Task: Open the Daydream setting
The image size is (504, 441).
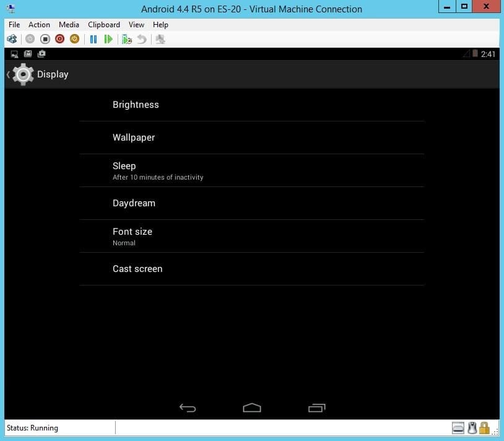Action: tap(251, 203)
